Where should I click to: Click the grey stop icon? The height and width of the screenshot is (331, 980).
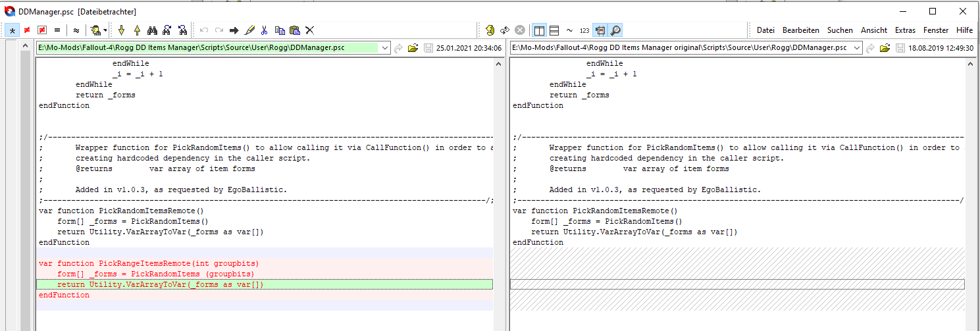520,30
